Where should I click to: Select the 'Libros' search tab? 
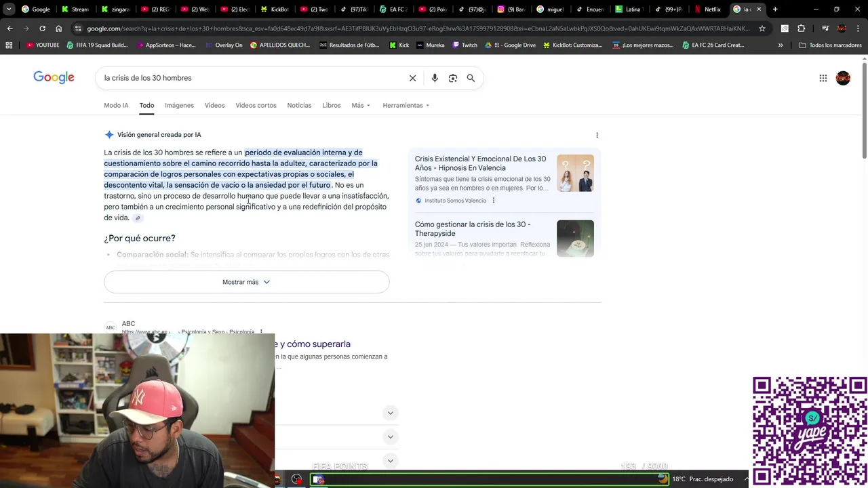click(x=332, y=105)
